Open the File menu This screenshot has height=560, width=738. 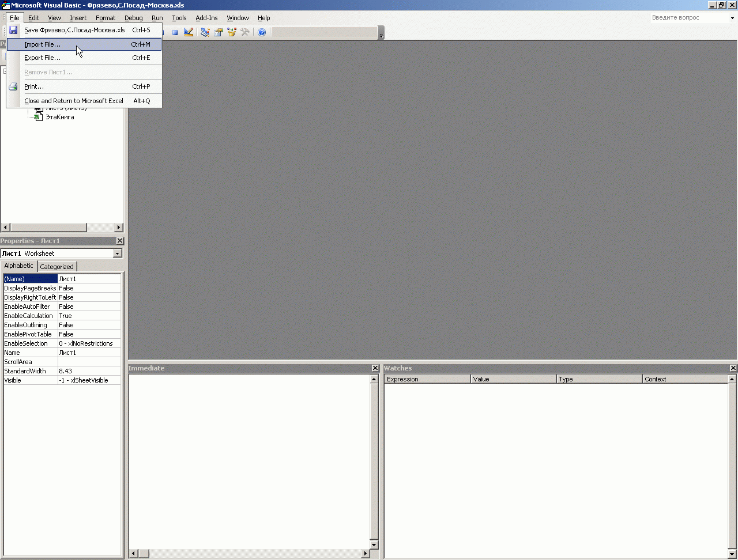pos(14,18)
